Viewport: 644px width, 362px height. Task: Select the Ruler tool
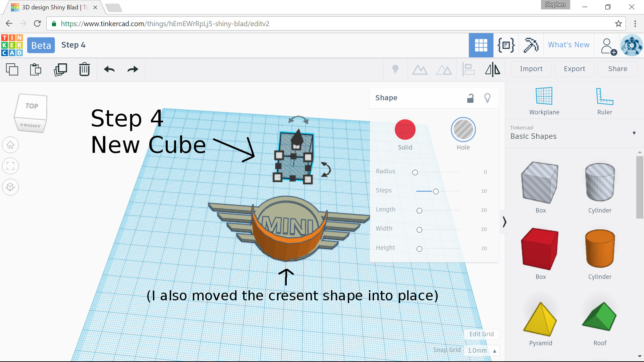tap(604, 101)
